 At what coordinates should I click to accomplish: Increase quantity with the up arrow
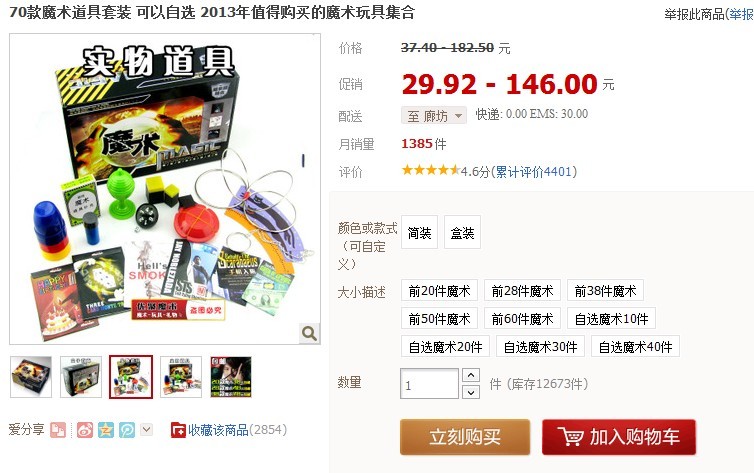pos(471,375)
